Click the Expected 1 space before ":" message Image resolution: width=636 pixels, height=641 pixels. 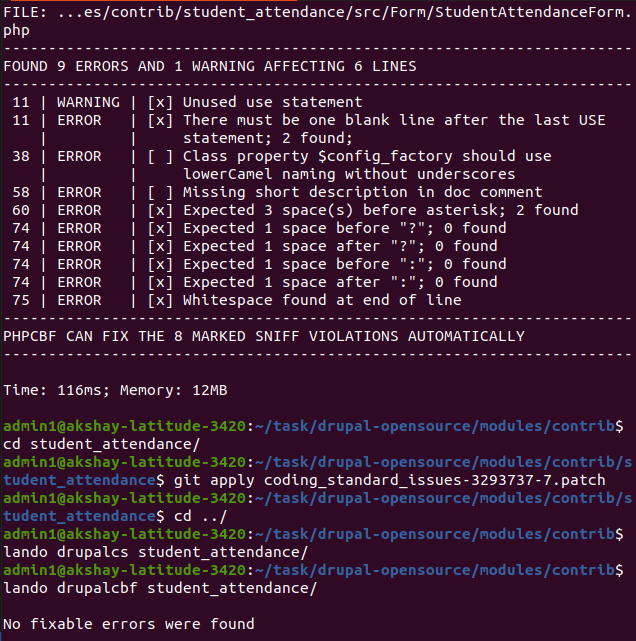pos(345,264)
